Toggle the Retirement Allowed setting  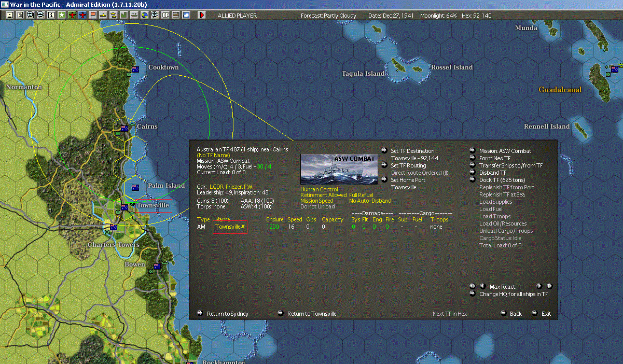pos(323,195)
